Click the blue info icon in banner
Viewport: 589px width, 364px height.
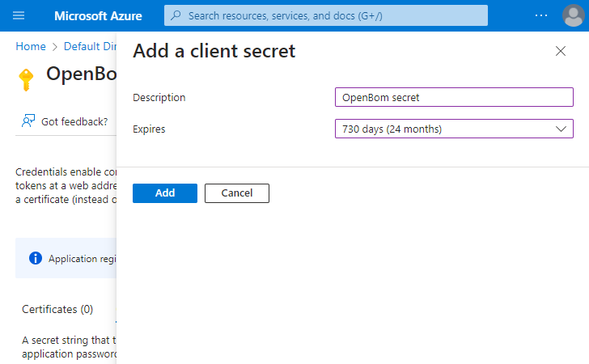click(36, 258)
